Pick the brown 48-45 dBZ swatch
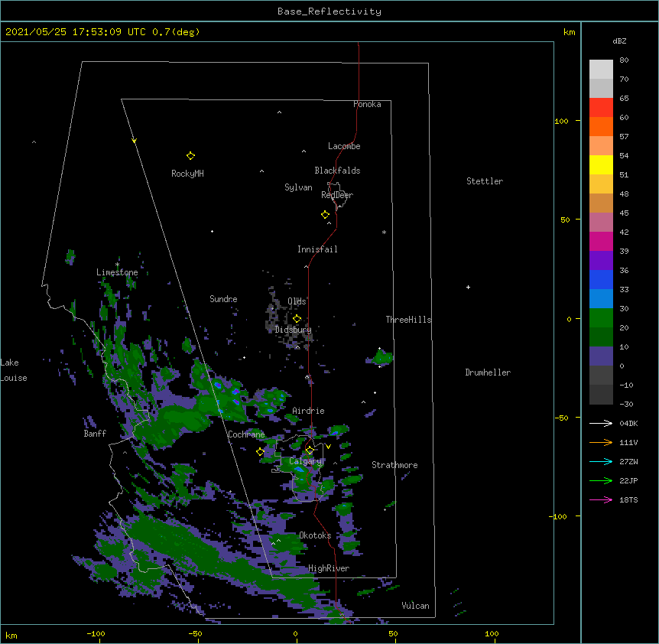This screenshot has height=644, width=659. click(x=601, y=203)
